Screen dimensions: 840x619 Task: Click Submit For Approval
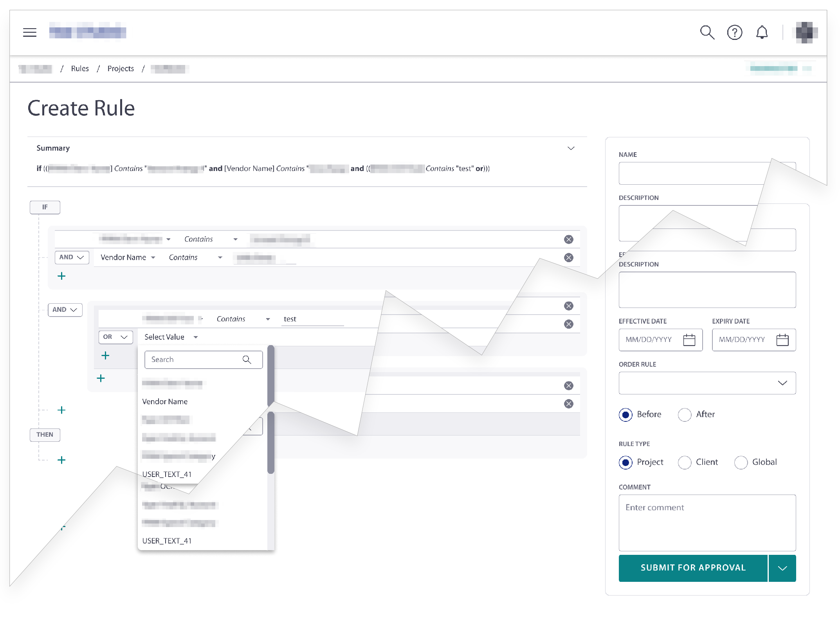coord(692,568)
